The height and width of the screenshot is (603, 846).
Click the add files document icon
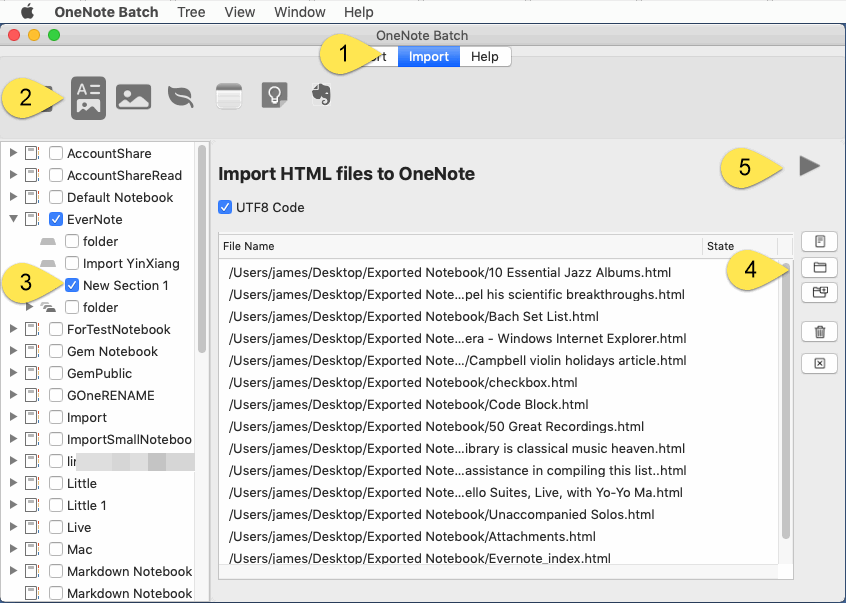point(820,241)
